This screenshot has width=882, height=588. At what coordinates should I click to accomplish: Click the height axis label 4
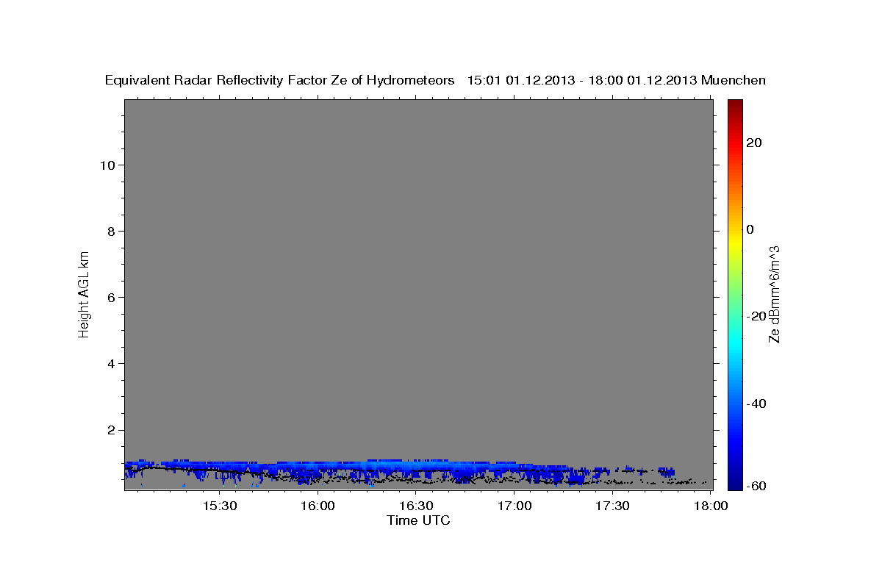click(x=110, y=363)
